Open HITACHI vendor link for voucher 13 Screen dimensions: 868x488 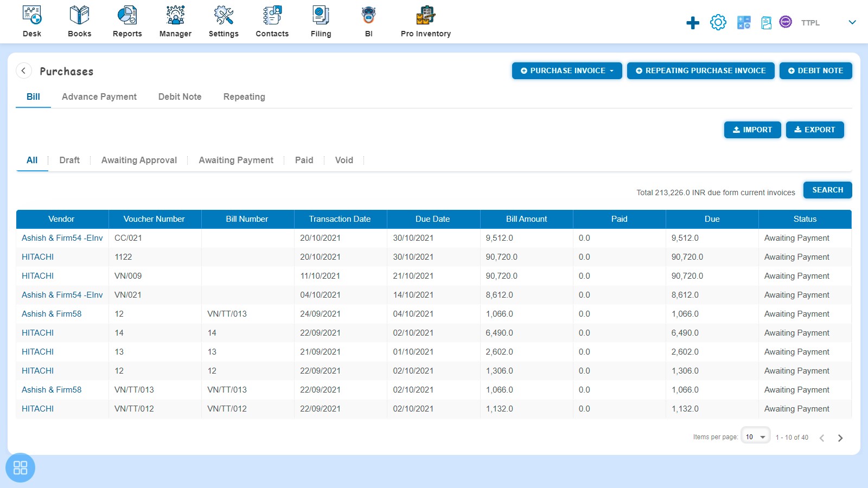(x=37, y=352)
